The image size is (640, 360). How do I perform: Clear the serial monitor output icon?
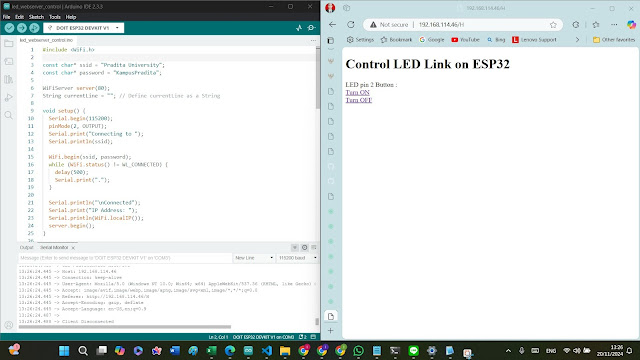314,247
